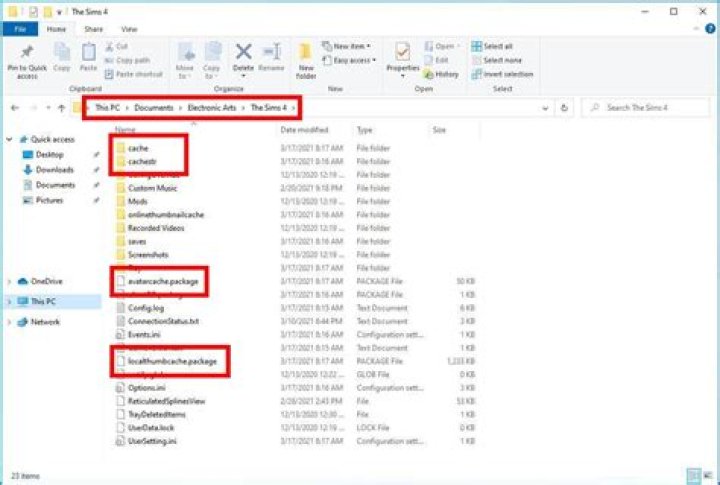Click the Search The Sims 4 box

pyautogui.click(x=646, y=108)
